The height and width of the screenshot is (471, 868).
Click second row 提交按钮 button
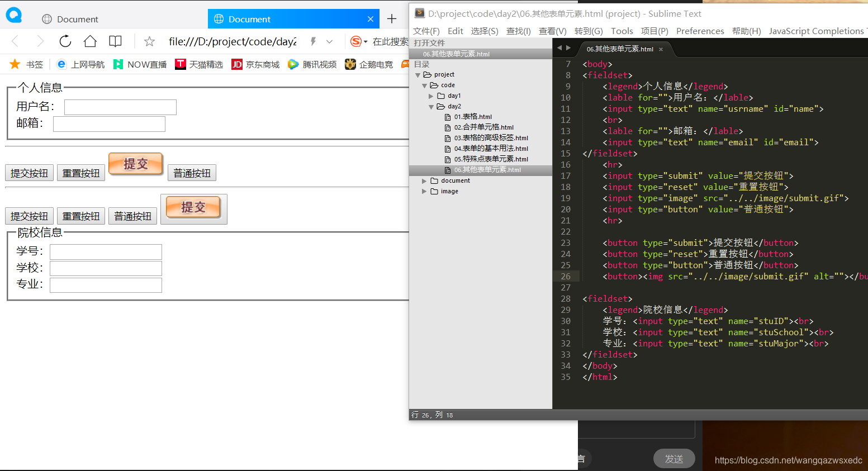pyautogui.click(x=29, y=216)
